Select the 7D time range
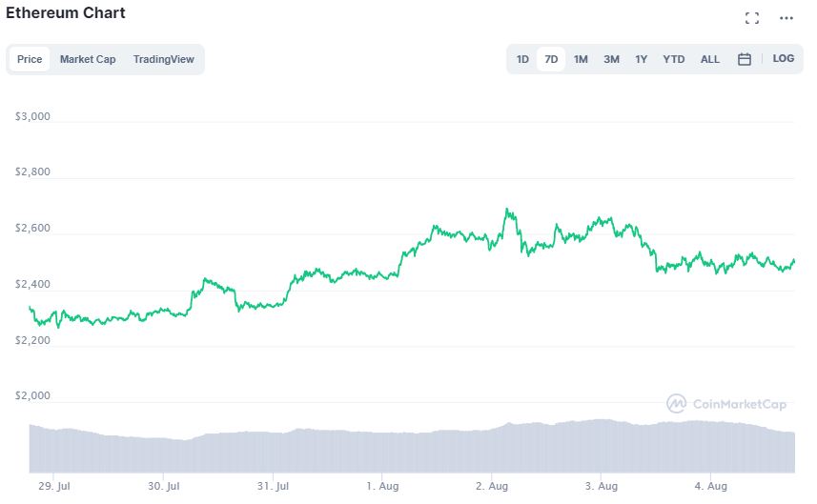This screenshot has width=817, height=504. [x=551, y=59]
